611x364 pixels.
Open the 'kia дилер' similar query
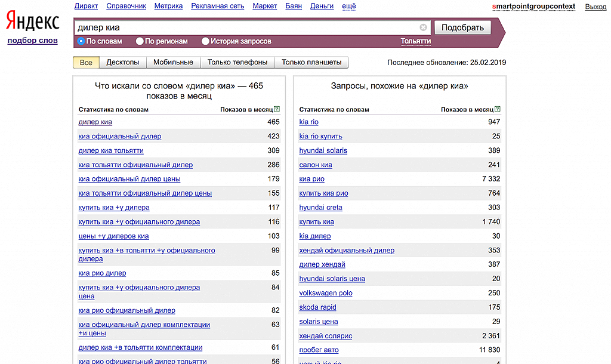pyautogui.click(x=315, y=236)
